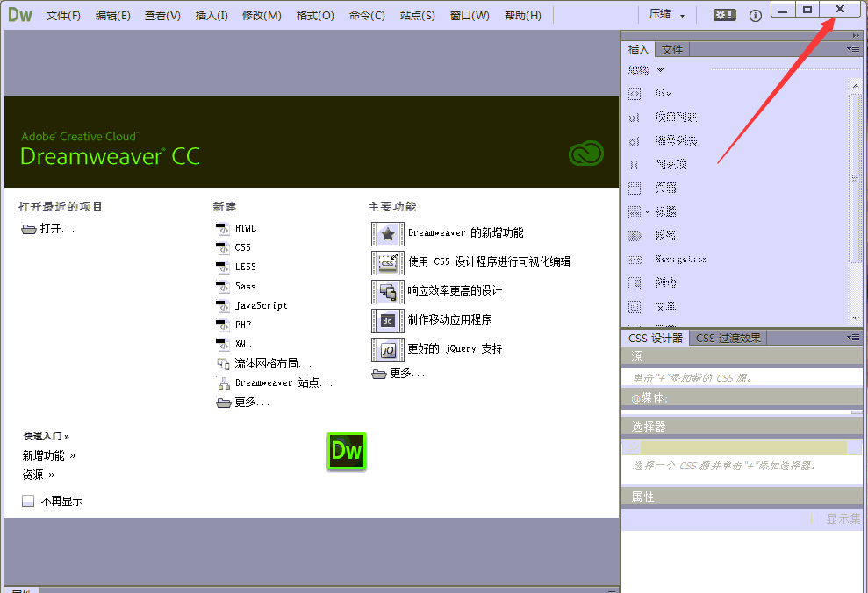Expand the 选择器 (Selectors) section
This screenshot has width=868, height=593.
click(x=742, y=426)
